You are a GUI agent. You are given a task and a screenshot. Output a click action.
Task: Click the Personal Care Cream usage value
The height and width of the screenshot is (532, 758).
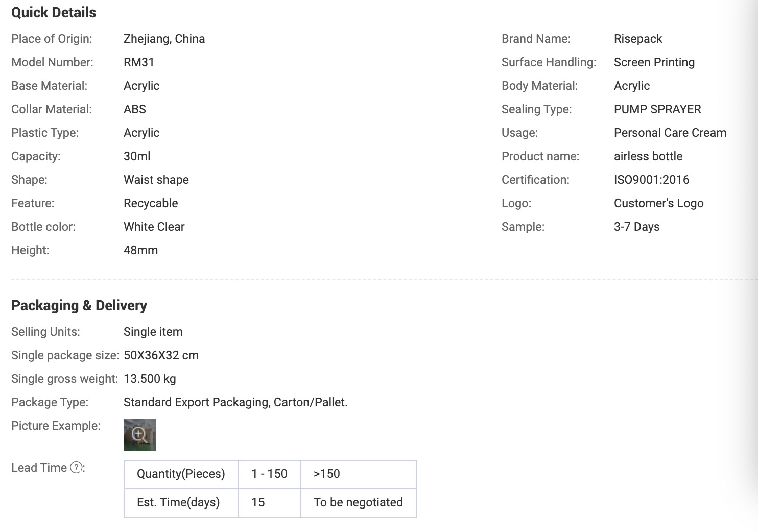[670, 133]
